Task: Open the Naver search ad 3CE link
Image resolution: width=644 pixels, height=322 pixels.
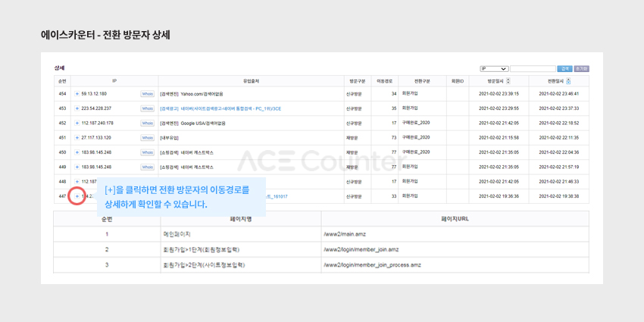Action: pyautogui.click(x=220, y=108)
